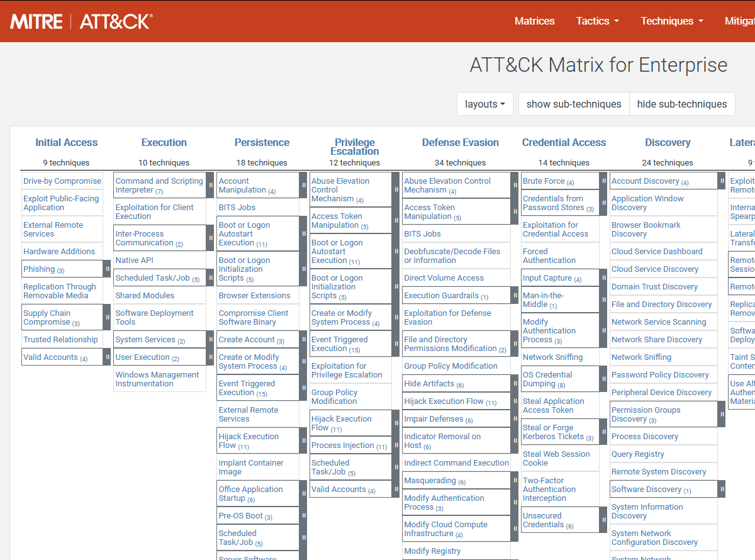The width and height of the screenshot is (755, 560).
Task: Expand handle beside Process Injection
Action: pyautogui.click(x=396, y=445)
